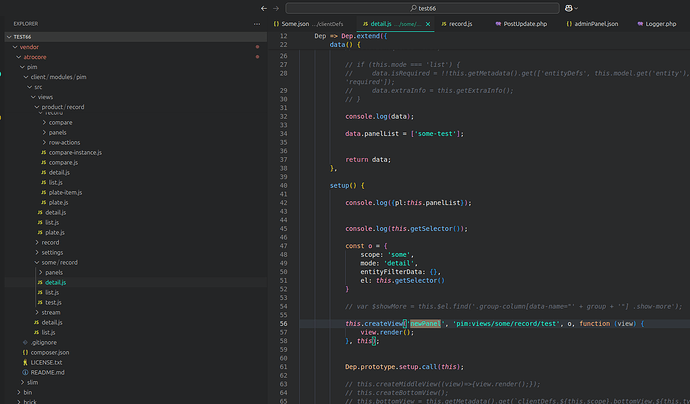
Task: Collapse the vendor folder
Action: [15, 47]
